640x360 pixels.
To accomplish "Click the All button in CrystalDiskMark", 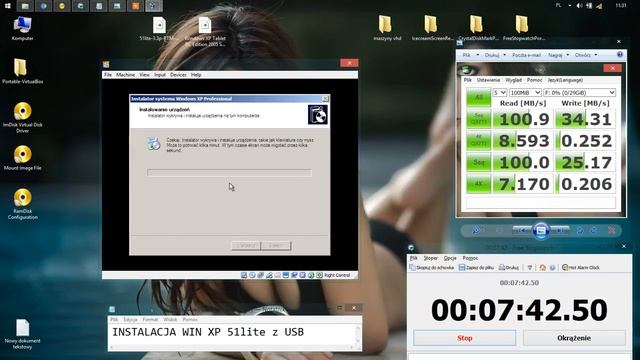I will click(x=478, y=97).
